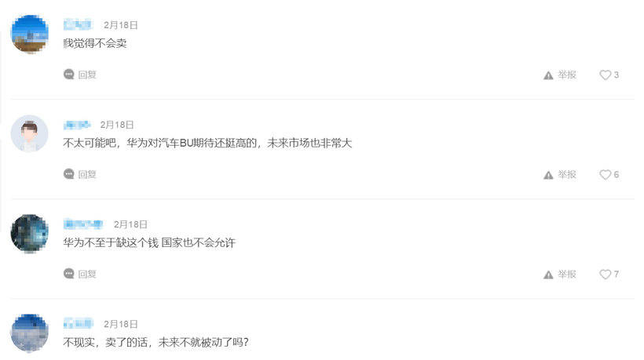Click the comment text '不太可能吧，华为对汽车BU期待还挺高的'
Image resolution: width=644 pixels, height=360 pixels.
click(159, 143)
